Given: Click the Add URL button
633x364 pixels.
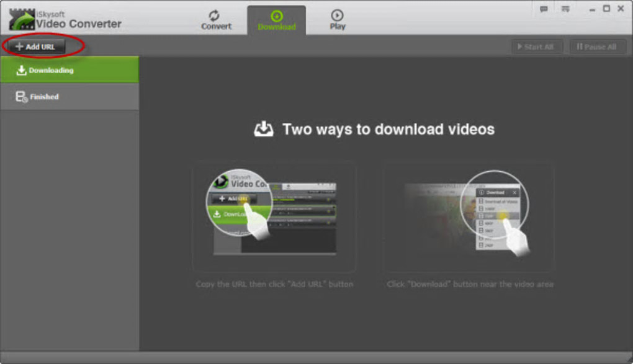Looking at the screenshot, I should click(x=37, y=47).
